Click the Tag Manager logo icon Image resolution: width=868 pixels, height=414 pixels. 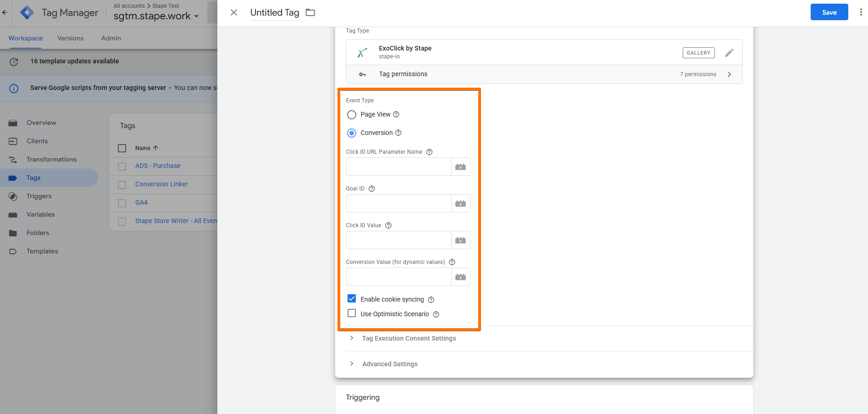27,12
